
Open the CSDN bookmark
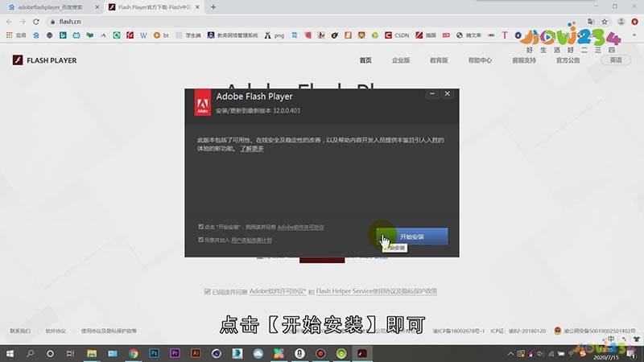tap(397, 35)
